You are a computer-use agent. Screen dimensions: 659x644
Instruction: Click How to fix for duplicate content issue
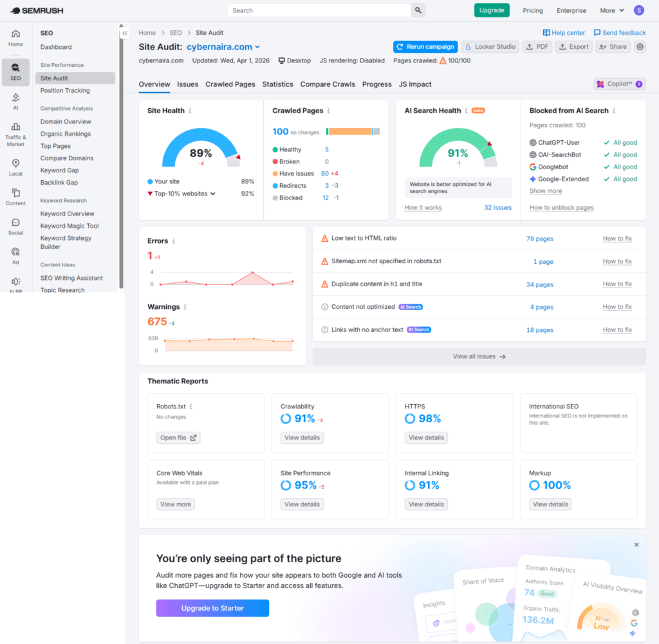pos(617,284)
